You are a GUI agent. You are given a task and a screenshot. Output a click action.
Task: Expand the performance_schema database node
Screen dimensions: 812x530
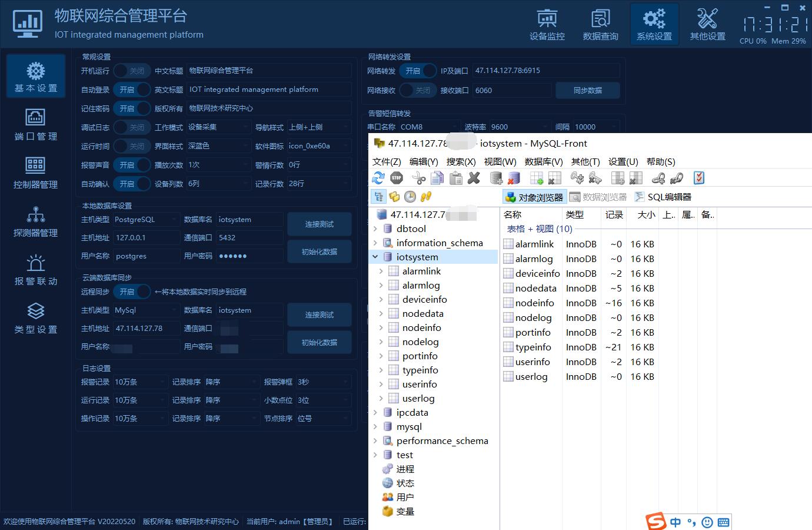tap(375, 440)
